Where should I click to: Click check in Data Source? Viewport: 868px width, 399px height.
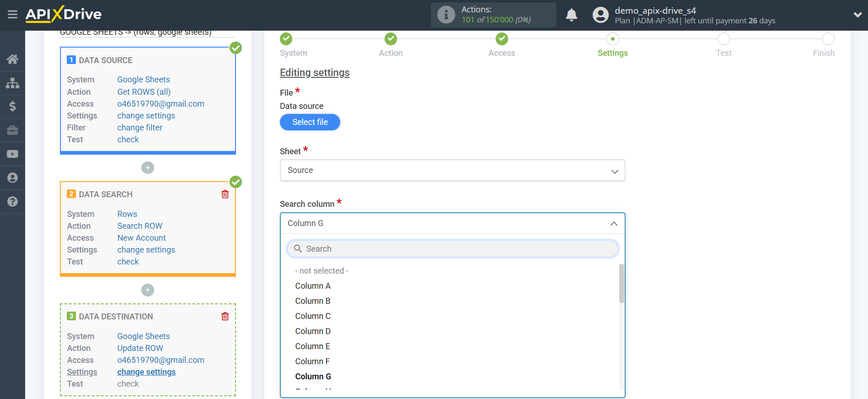tap(128, 140)
